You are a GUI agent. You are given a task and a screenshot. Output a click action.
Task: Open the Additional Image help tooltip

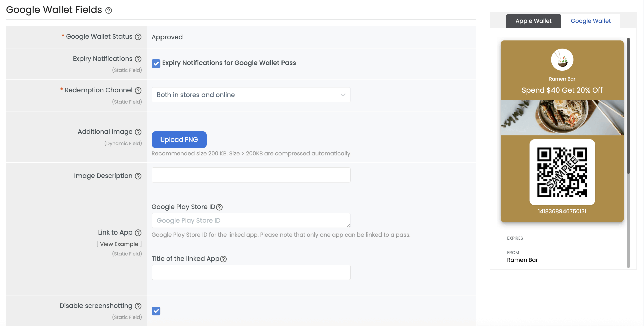(x=138, y=132)
